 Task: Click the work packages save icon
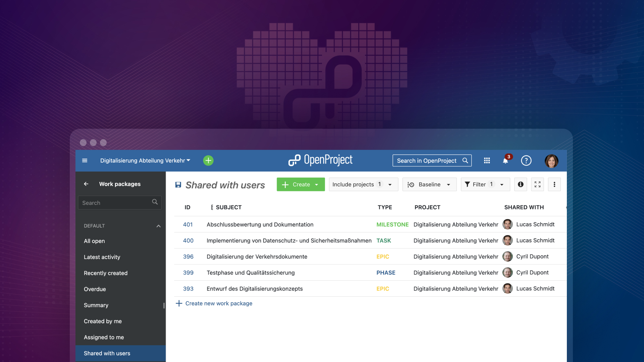click(x=177, y=184)
